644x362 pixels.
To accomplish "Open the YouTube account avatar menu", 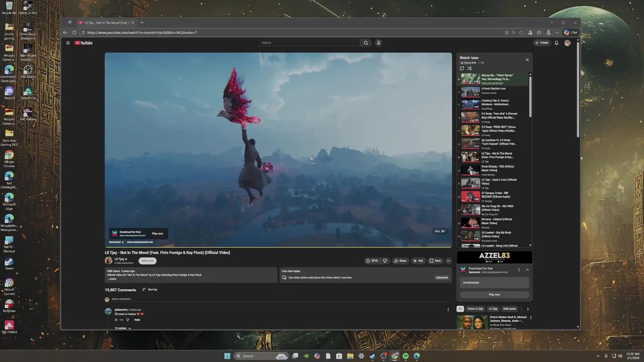I will point(567,43).
